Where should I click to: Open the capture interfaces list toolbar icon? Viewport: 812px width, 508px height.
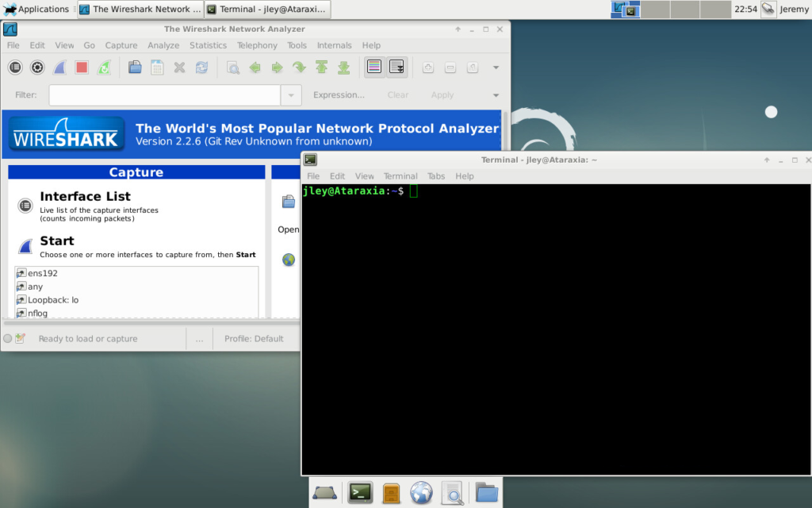coord(16,67)
